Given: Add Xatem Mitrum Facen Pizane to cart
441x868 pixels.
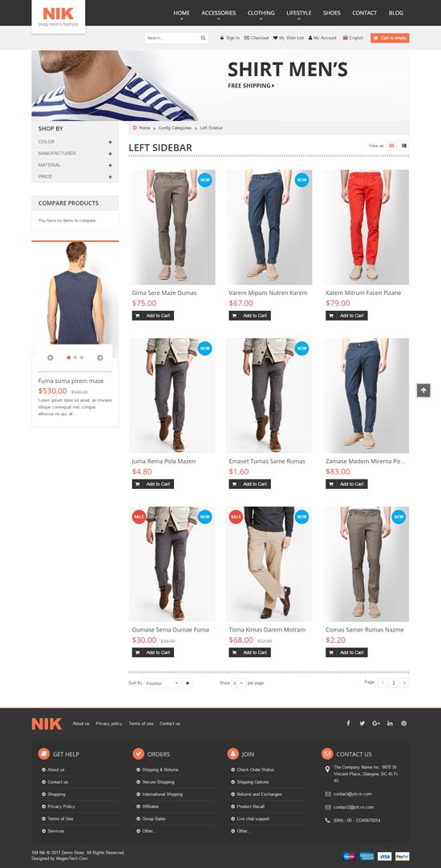Looking at the screenshot, I should pyautogui.click(x=346, y=316).
